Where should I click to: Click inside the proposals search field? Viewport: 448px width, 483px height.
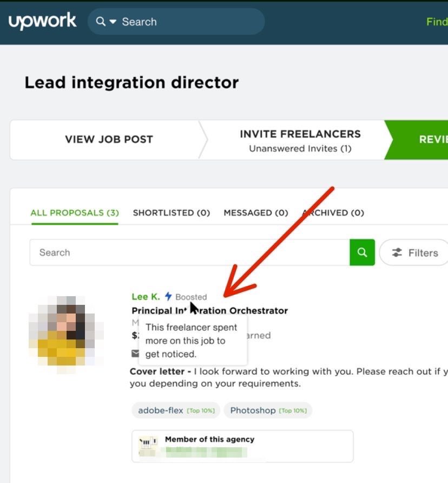tap(162, 252)
